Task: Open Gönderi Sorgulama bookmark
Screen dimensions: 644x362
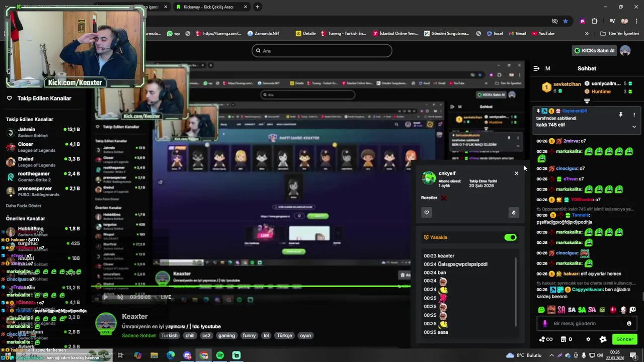Action: click(x=446, y=34)
